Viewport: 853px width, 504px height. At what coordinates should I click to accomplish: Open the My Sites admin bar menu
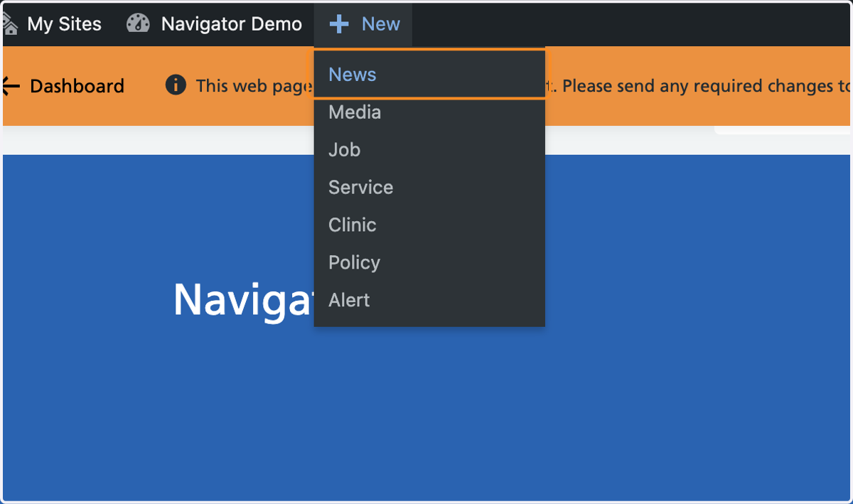(x=53, y=24)
